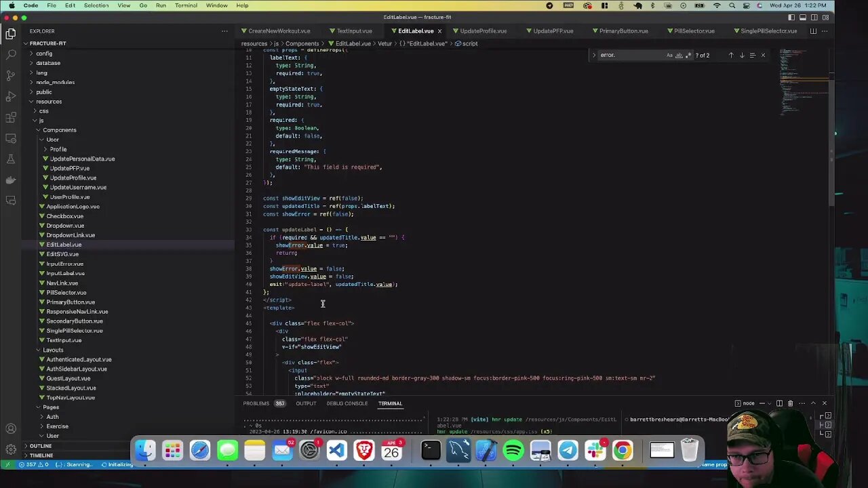Toggle bottom panel layout button

coord(803,17)
